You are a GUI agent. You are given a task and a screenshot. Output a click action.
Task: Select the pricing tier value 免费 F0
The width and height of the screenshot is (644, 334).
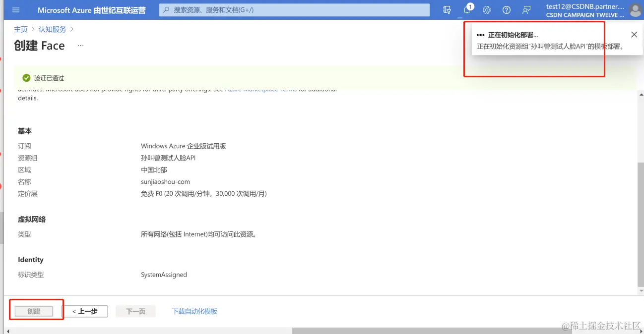pyautogui.click(x=204, y=194)
